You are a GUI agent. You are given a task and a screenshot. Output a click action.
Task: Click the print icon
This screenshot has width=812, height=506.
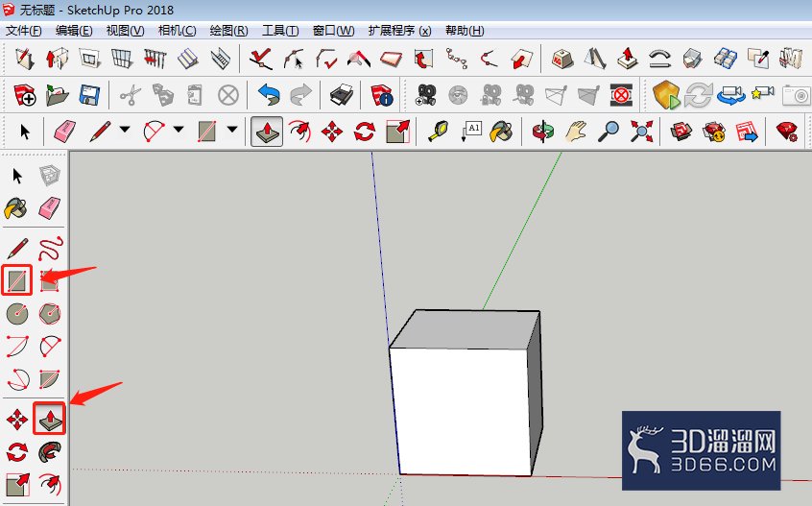(342, 95)
